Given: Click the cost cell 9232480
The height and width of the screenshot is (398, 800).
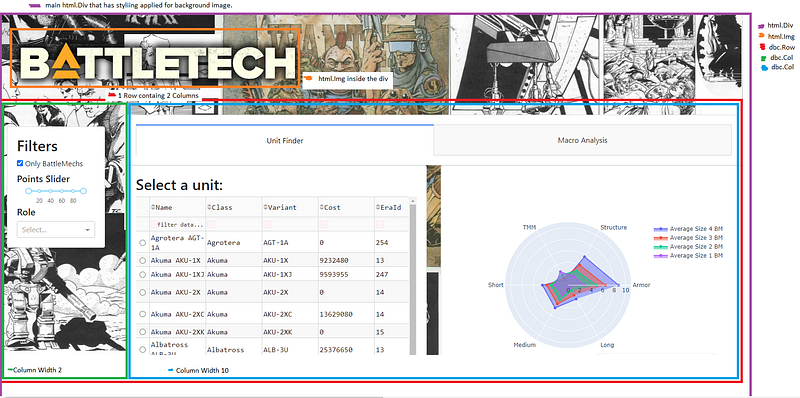Looking at the screenshot, I should pyautogui.click(x=346, y=260).
